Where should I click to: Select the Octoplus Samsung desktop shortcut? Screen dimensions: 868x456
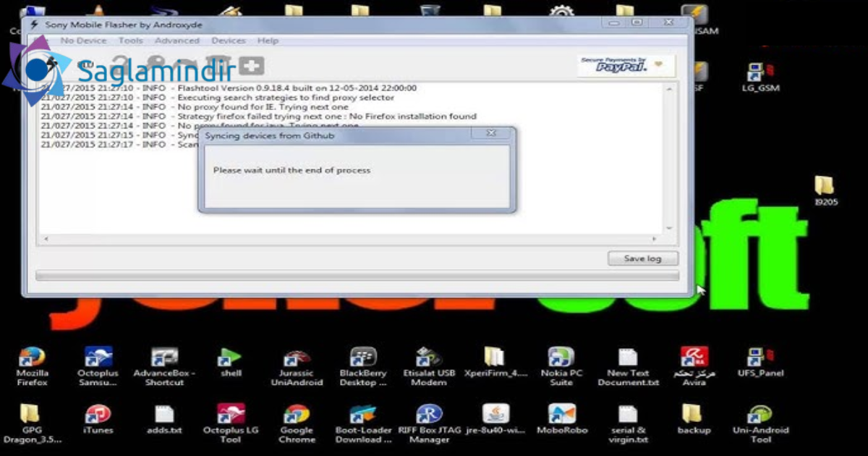[98, 366]
